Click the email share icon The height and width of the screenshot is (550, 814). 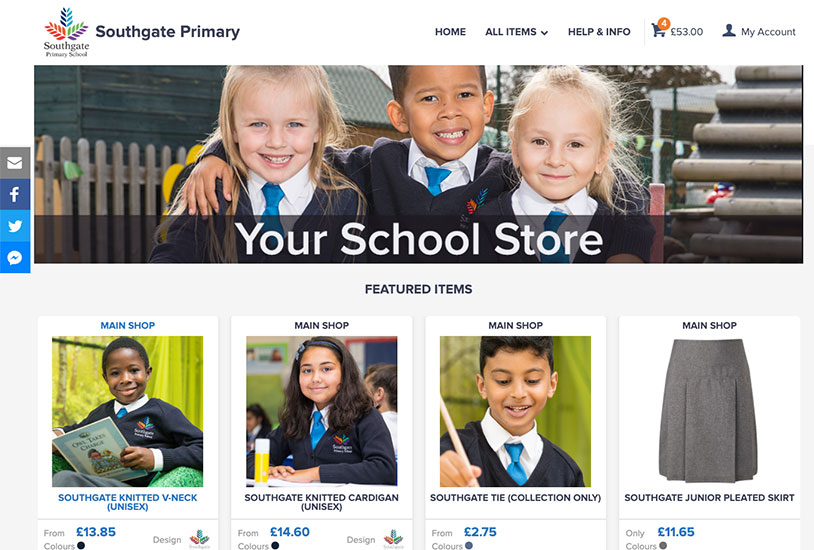pos(15,163)
